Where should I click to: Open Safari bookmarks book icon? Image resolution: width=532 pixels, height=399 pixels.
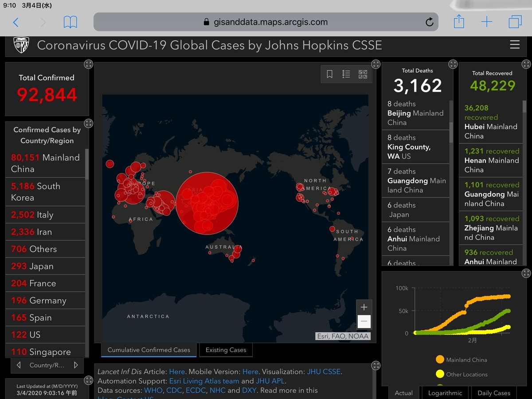coord(70,22)
